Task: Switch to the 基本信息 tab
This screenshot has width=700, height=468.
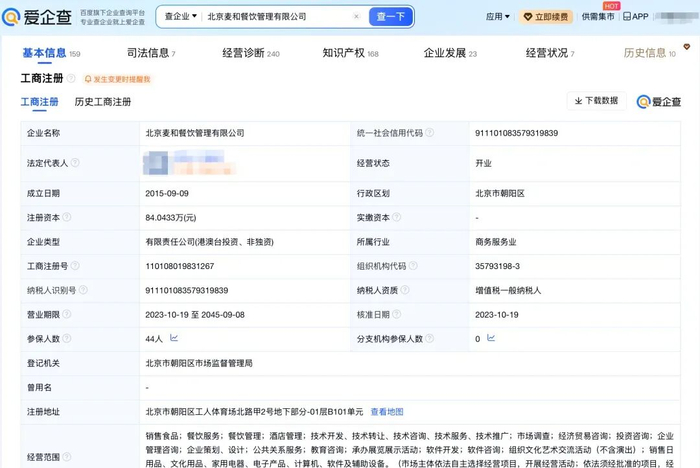Action: click(x=51, y=53)
